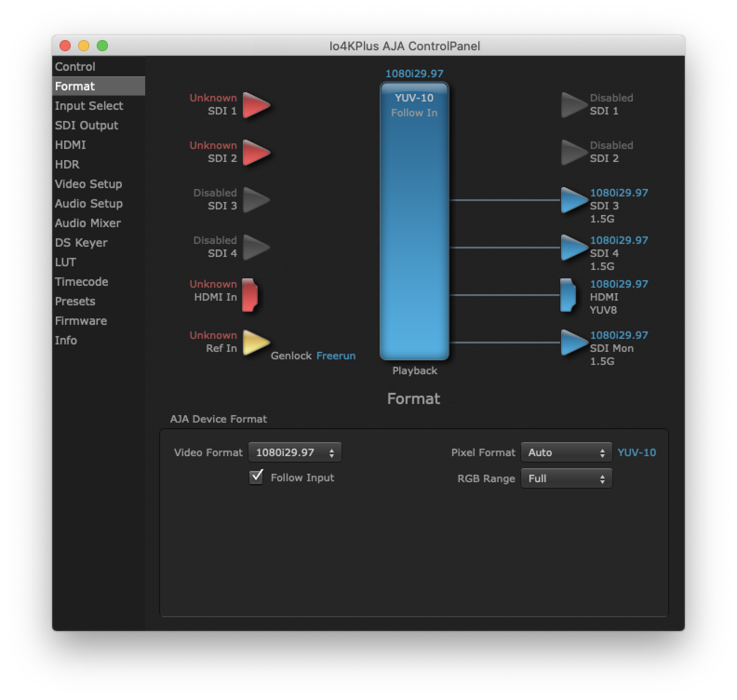Image resolution: width=737 pixels, height=700 pixels.
Task: Uncheck the Follow Input checkbox
Action: click(x=256, y=477)
